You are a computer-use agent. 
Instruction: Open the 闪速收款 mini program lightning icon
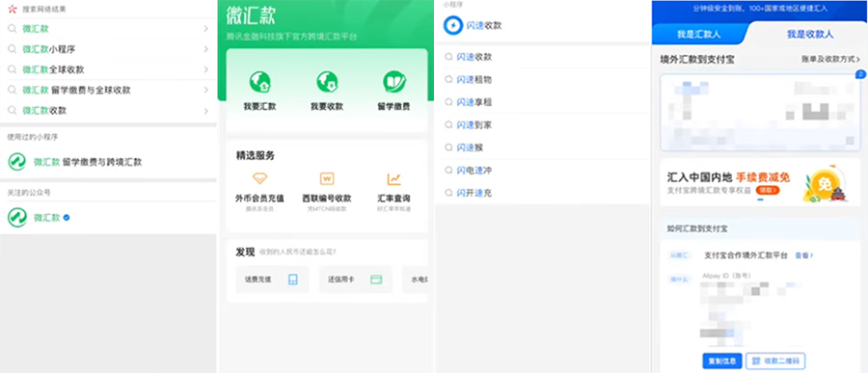453,25
